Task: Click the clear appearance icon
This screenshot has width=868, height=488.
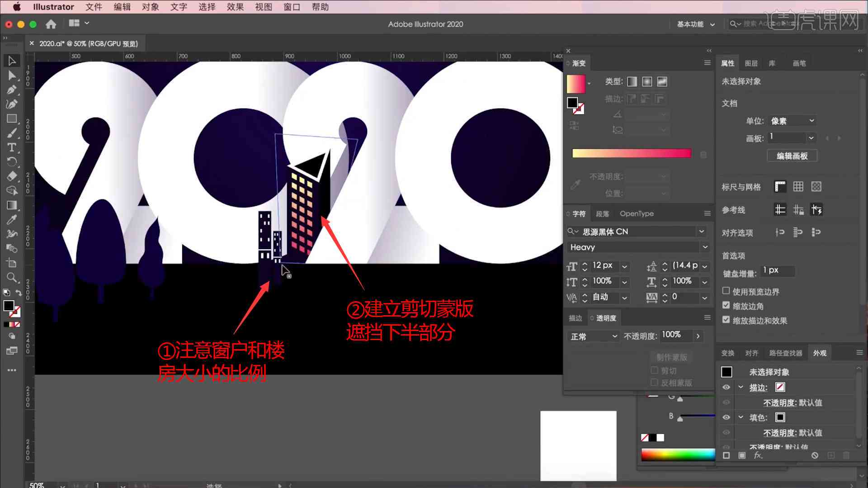Action: point(815,455)
